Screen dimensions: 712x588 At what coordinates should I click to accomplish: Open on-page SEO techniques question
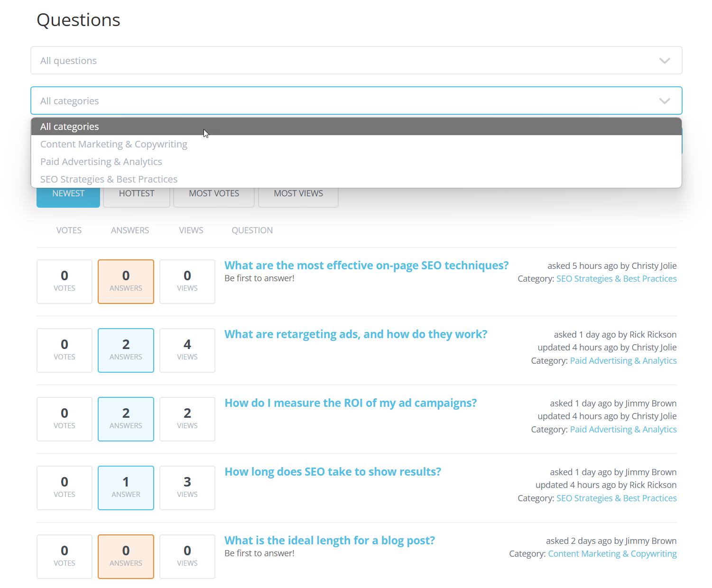(366, 266)
